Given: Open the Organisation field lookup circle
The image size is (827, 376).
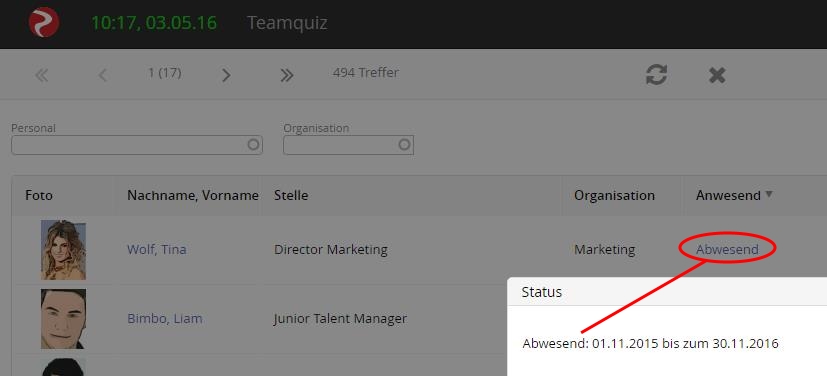Looking at the screenshot, I should coord(405,144).
